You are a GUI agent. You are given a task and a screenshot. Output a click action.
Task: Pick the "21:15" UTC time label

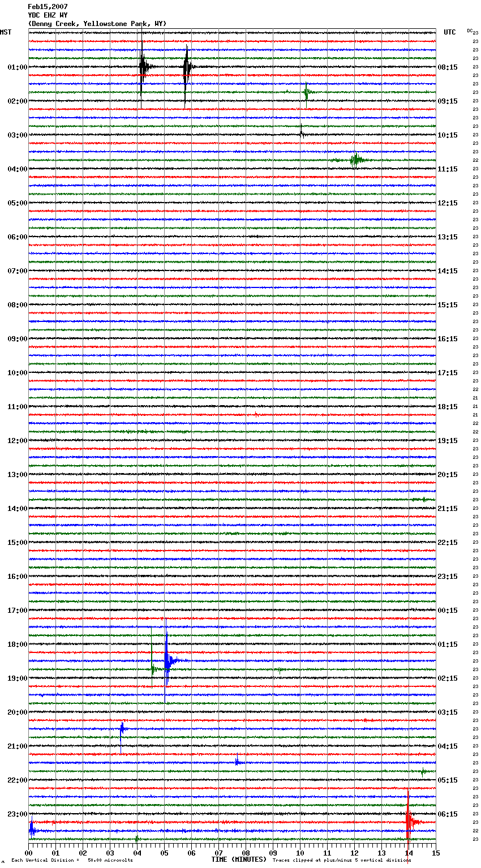448,509
